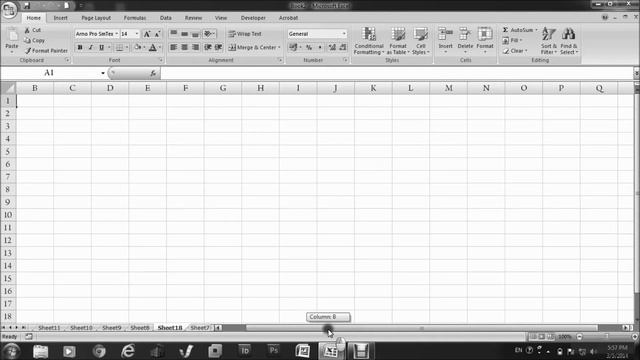Click the row 10 header
This screenshot has width=640, height=360.
(x=8, y=215)
